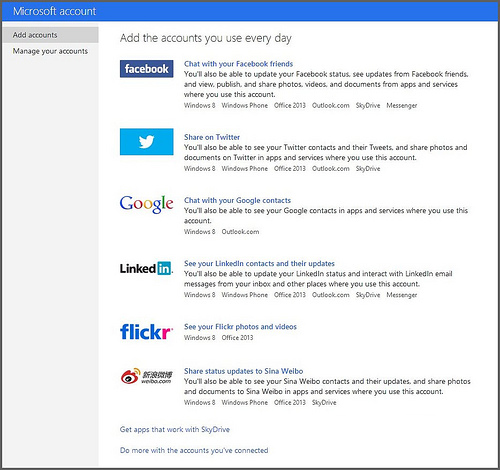Viewport: 500px width, 470px height.
Task: Click the LinkedIn logo
Action: coord(147,268)
